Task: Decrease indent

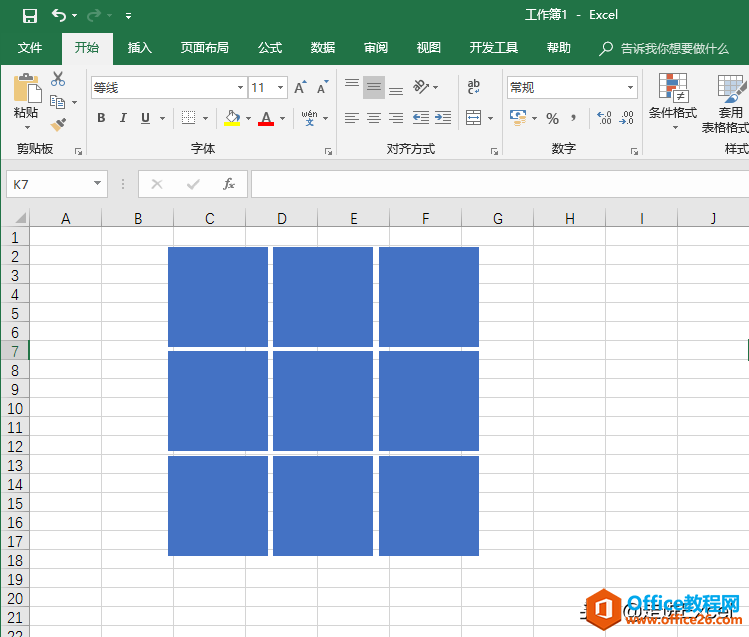Action: tap(421, 117)
